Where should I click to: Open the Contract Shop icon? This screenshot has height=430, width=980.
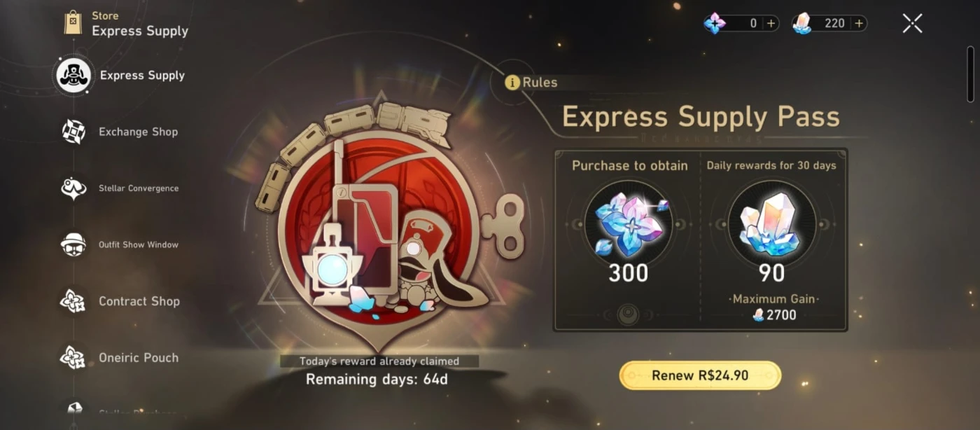[73, 301]
